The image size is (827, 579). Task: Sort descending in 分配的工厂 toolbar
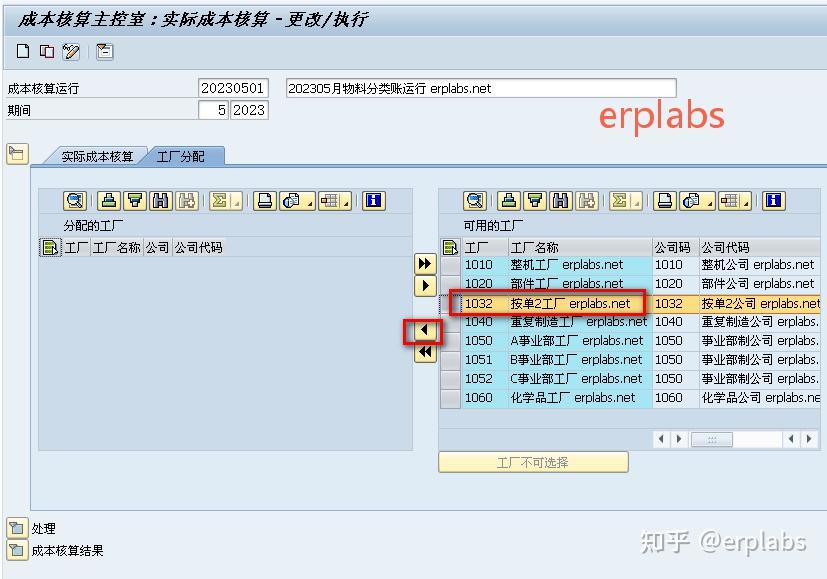[x=135, y=200]
